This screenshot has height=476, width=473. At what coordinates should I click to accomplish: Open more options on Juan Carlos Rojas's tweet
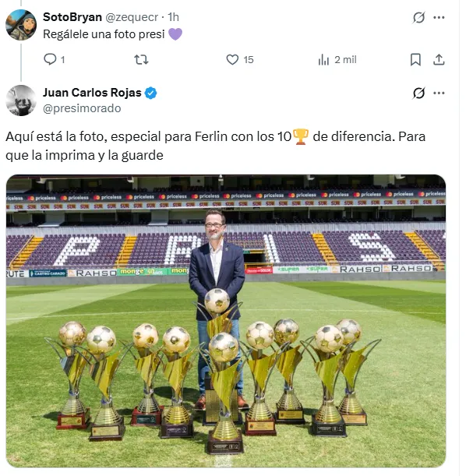tap(439, 93)
